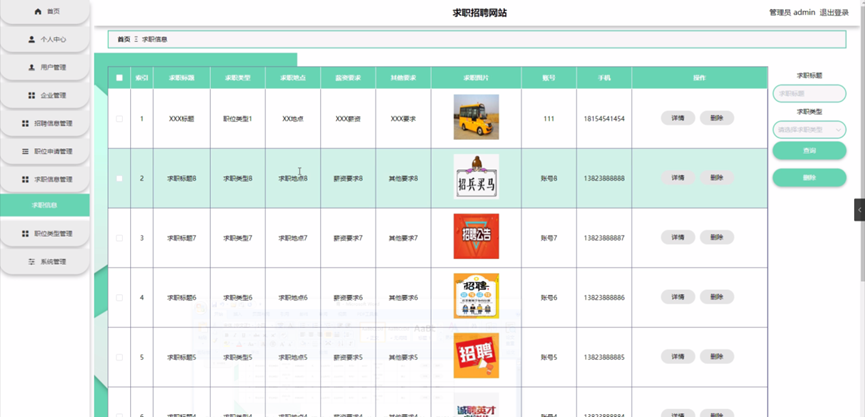Open 用户管理 menu

(45, 67)
